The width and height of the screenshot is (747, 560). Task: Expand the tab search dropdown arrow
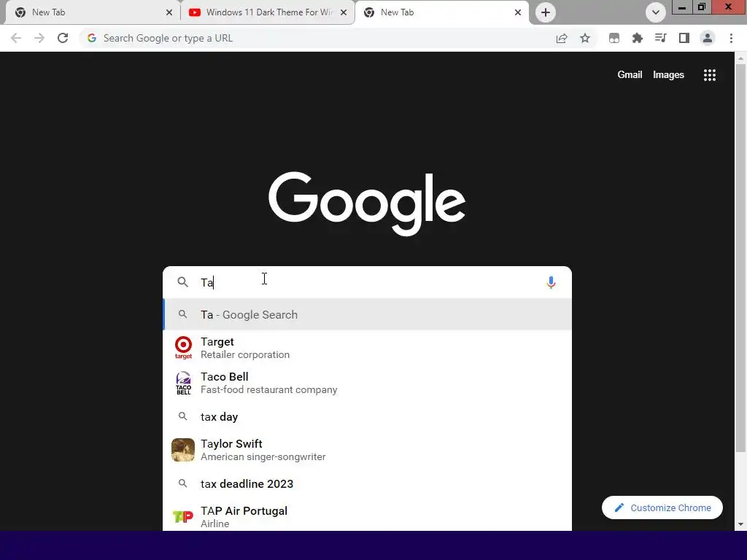656,12
